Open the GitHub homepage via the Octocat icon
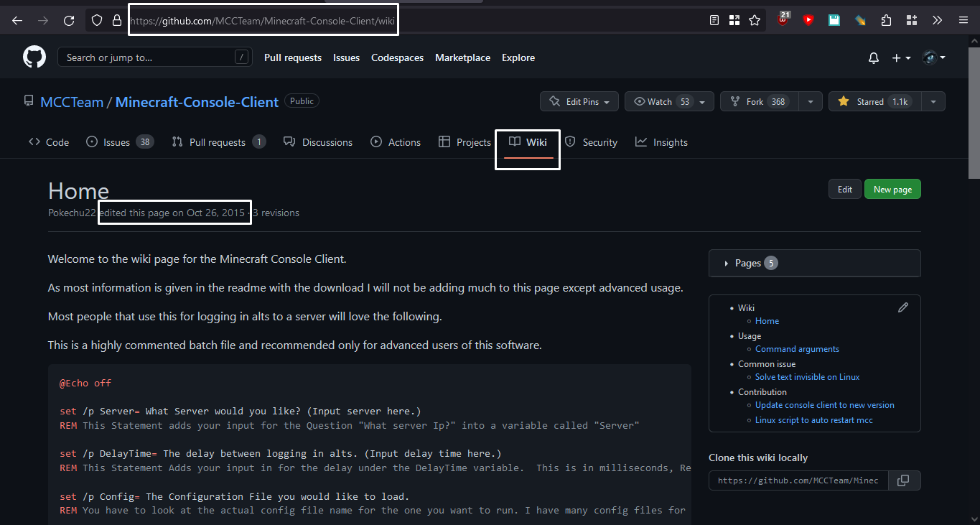 [x=34, y=57]
